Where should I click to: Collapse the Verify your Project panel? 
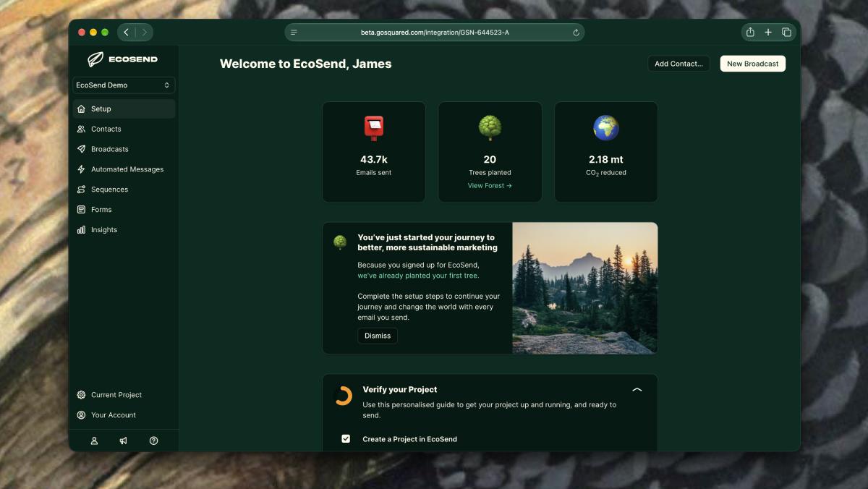(637, 389)
